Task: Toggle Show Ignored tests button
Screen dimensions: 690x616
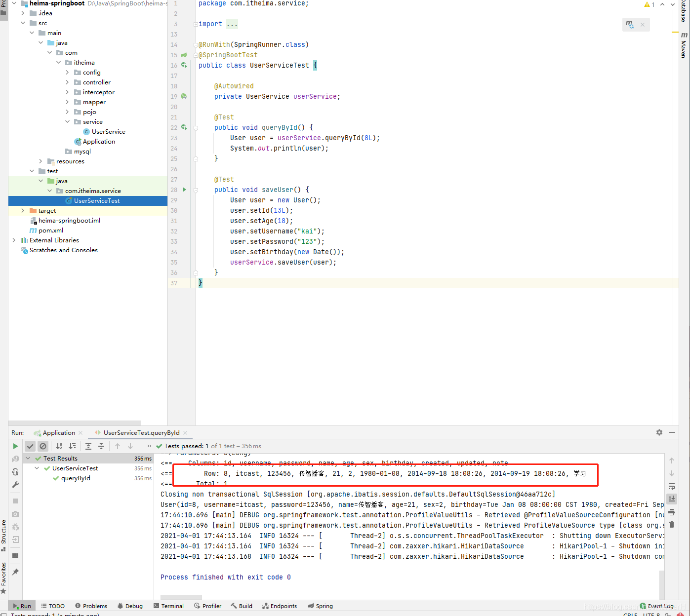Action: (x=43, y=446)
